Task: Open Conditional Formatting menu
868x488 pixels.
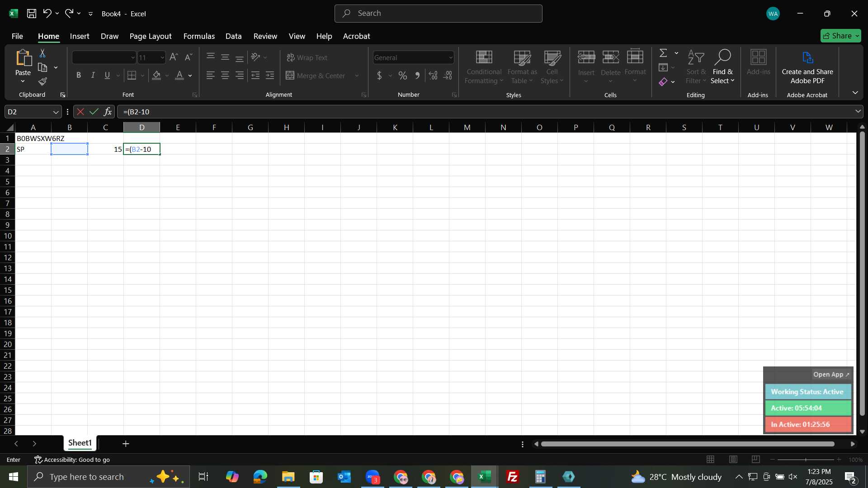Action: (484, 67)
